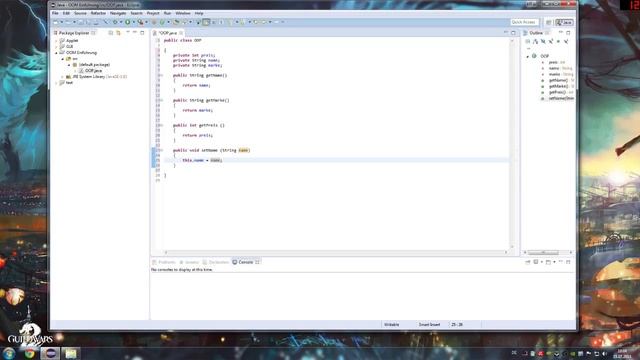
Task: Collapse the OOP class in Outline
Action: 527,56
